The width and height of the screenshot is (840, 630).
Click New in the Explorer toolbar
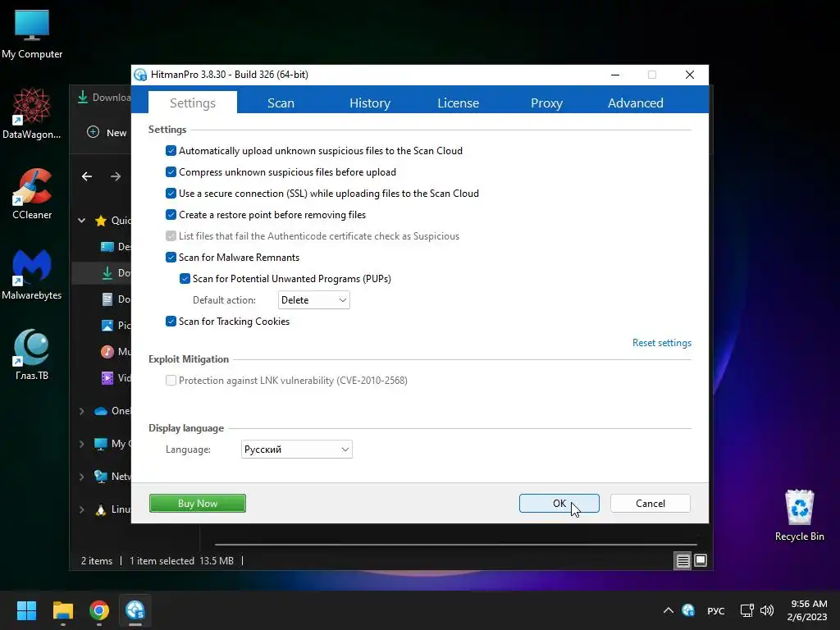click(x=107, y=132)
